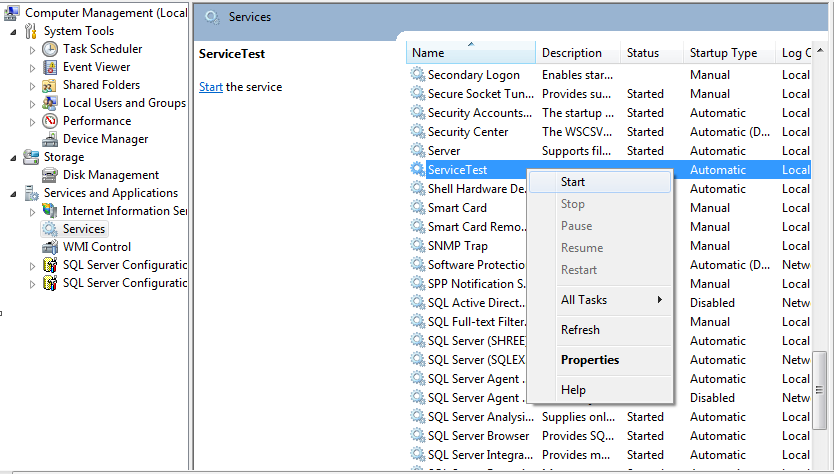
Task: Select the Security Accounts service row
Action: point(609,113)
